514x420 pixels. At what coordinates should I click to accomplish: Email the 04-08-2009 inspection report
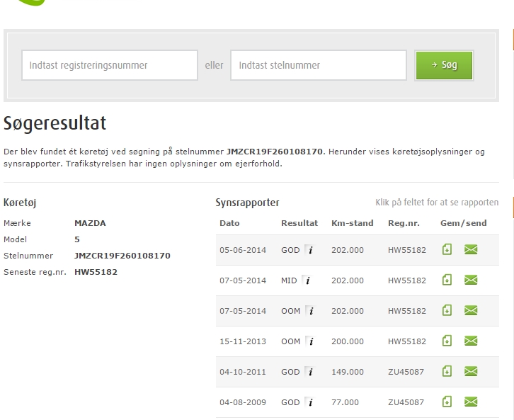pos(471,402)
